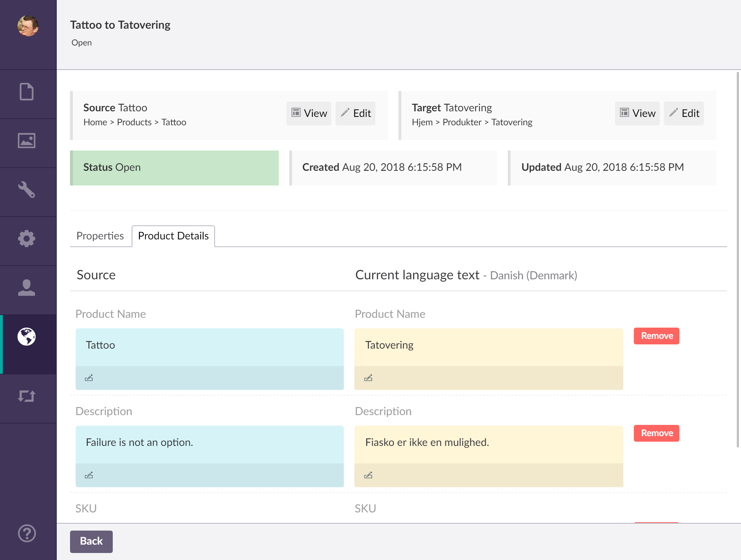
Task: Open the Help question mark icon
Action: tap(27, 533)
